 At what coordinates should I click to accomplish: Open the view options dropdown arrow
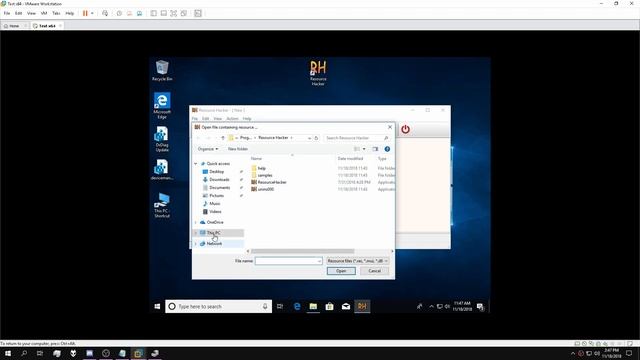(x=364, y=149)
